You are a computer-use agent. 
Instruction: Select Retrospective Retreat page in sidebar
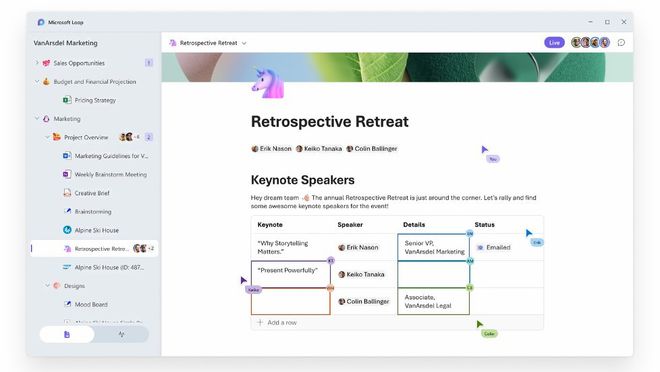point(95,249)
